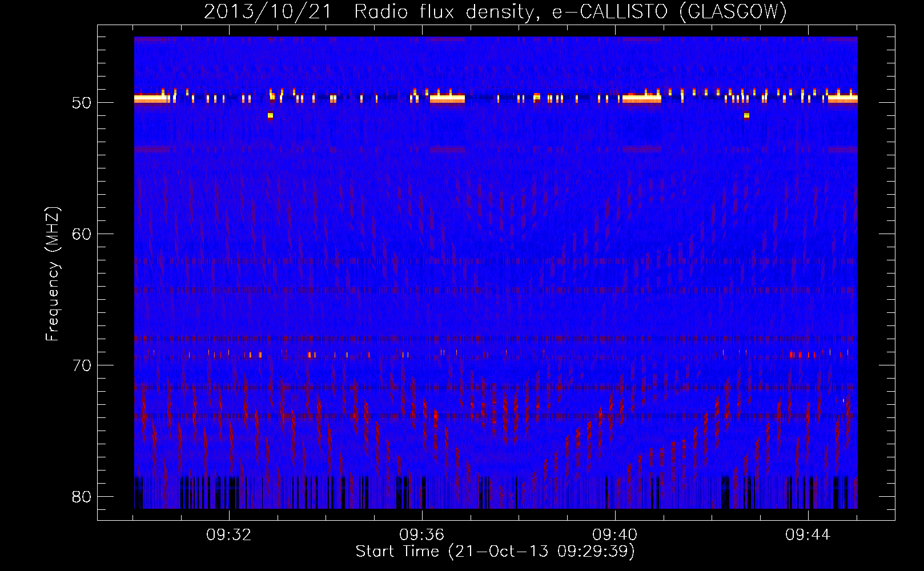The height and width of the screenshot is (571, 924).
Task: Click the 09:36 time tick label
Action: (x=422, y=535)
